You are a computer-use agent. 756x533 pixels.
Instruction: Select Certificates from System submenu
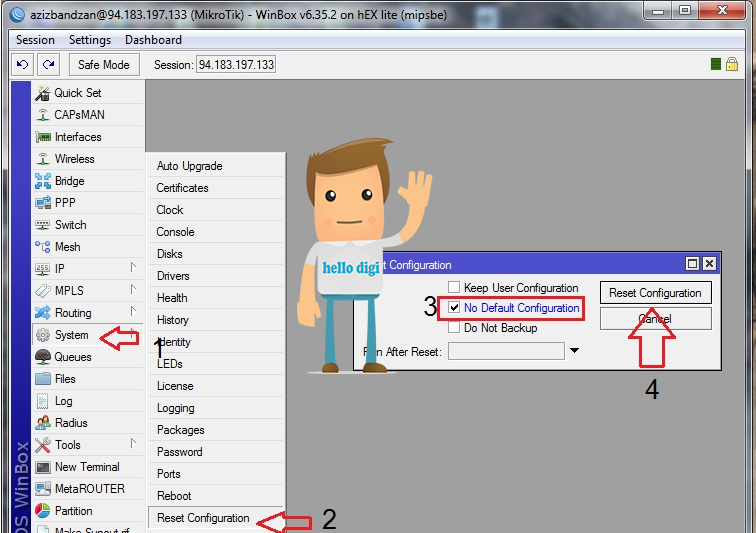(x=216, y=188)
